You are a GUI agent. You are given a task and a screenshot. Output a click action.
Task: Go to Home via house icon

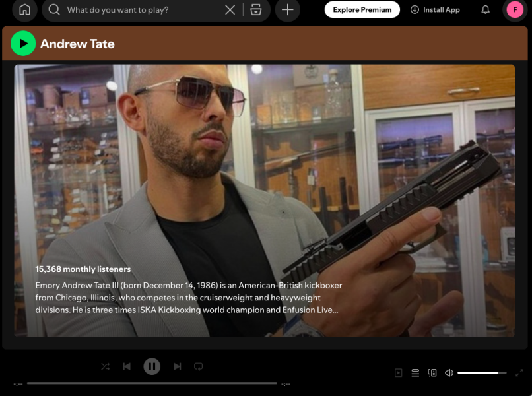25,10
